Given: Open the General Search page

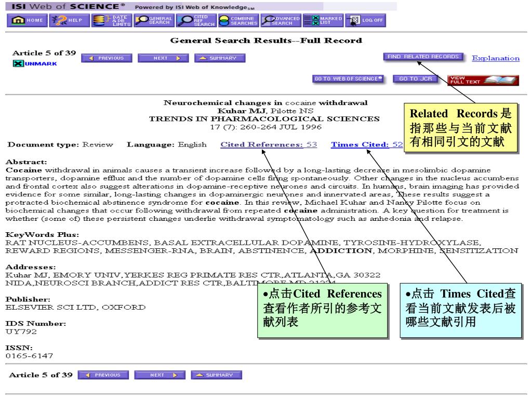Looking at the screenshot, I should tap(154, 20).
